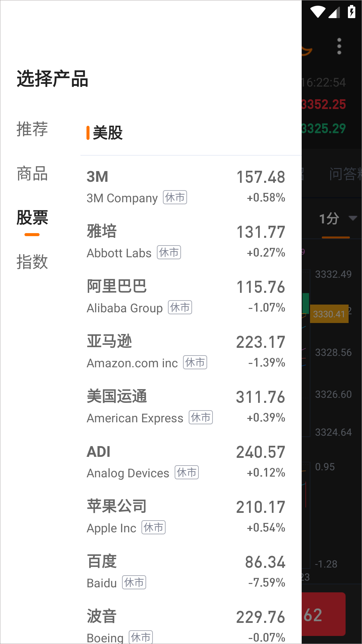Expand the 1分 timeframe dropdown arrow

353,218
